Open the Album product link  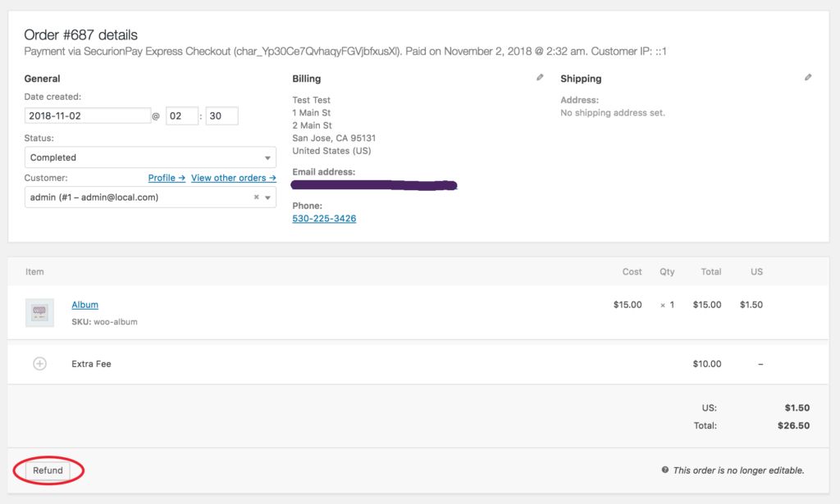[84, 304]
